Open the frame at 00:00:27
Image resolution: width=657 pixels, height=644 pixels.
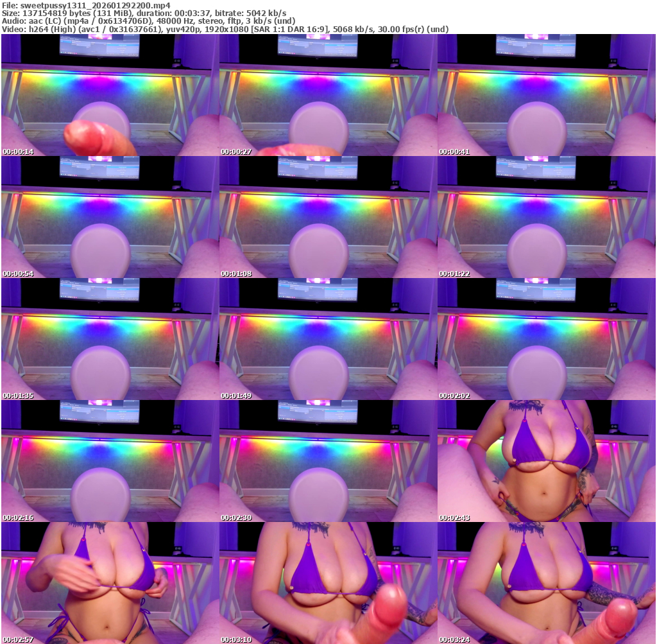click(328, 95)
